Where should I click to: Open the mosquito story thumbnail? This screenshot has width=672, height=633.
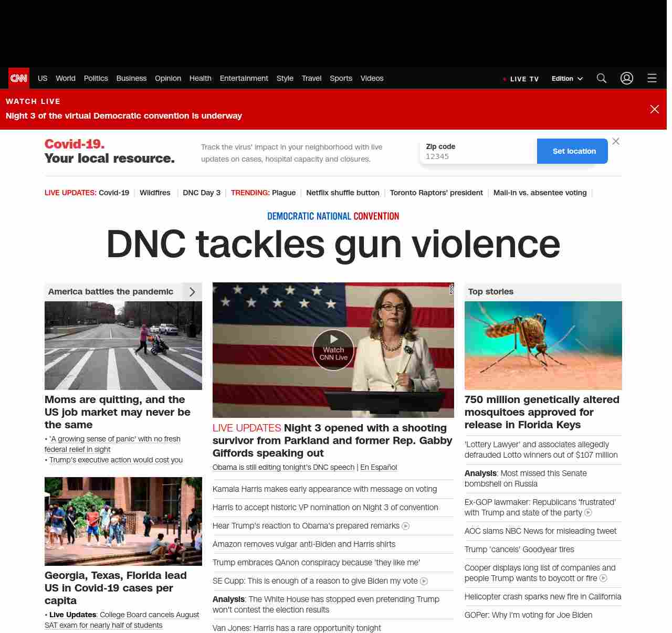[x=543, y=345]
